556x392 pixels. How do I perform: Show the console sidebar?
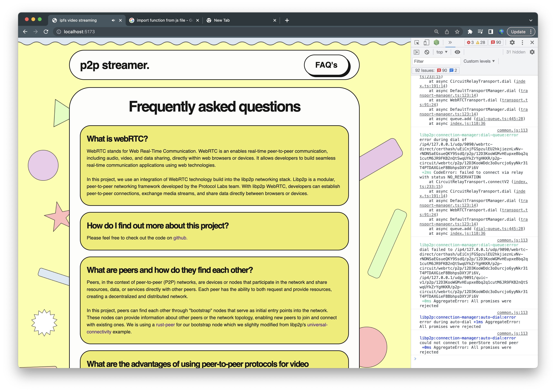click(417, 52)
